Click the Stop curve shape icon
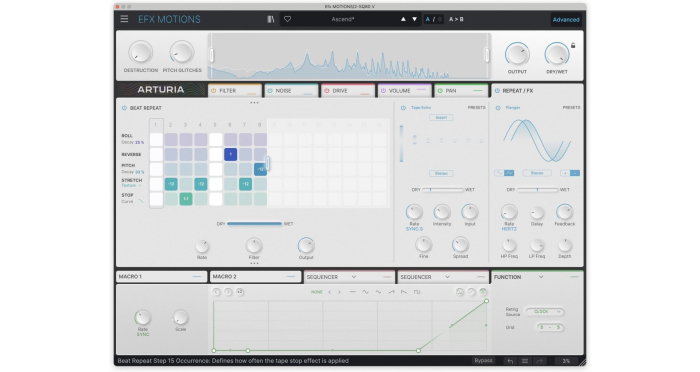The height and width of the screenshot is (372, 700). [x=140, y=201]
